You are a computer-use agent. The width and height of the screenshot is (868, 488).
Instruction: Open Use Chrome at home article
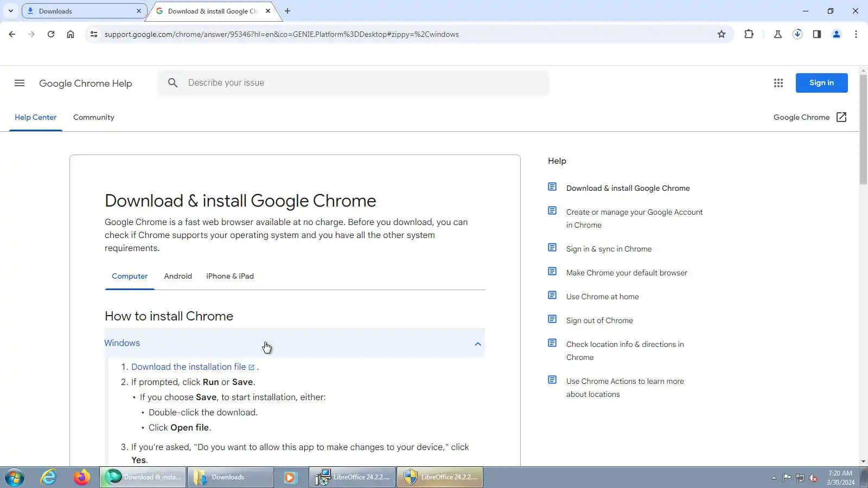pyautogui.click(x=602, y=297)
